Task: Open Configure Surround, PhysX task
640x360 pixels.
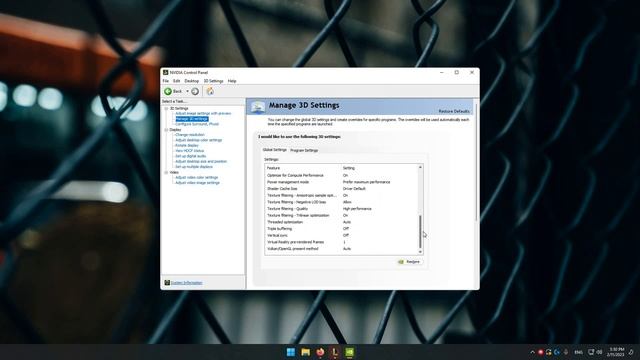Action: 197,124
